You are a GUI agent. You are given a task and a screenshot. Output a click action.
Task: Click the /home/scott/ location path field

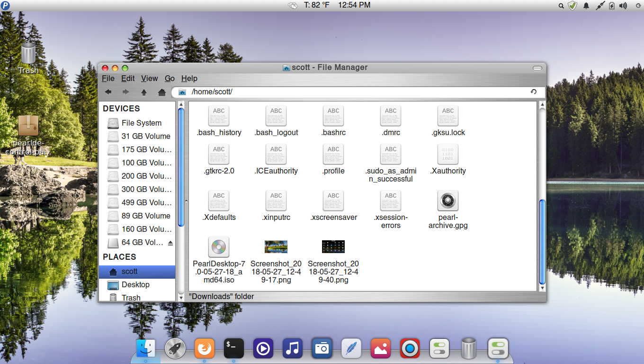(x=355, y=92)
